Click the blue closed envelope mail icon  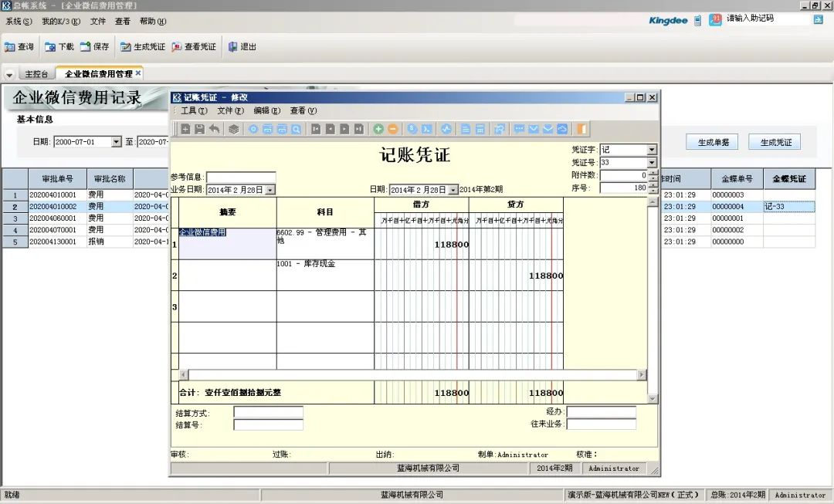coord(534,129)
